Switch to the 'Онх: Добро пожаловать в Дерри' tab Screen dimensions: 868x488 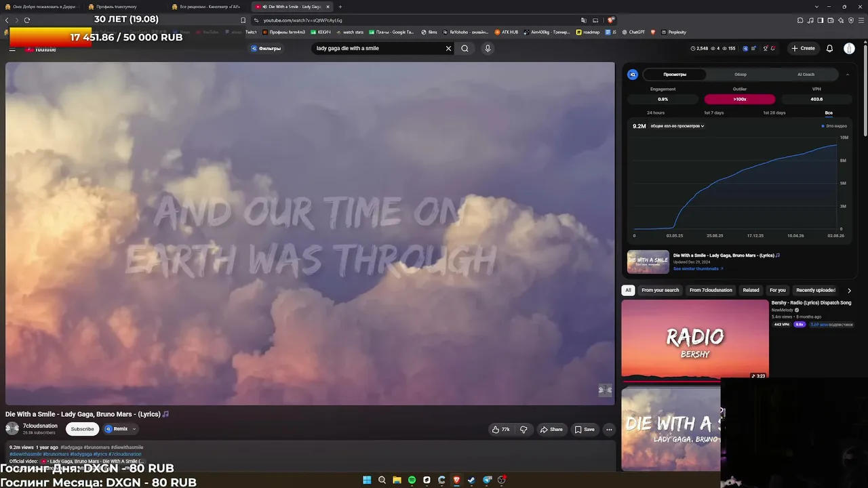coord(42,7)
